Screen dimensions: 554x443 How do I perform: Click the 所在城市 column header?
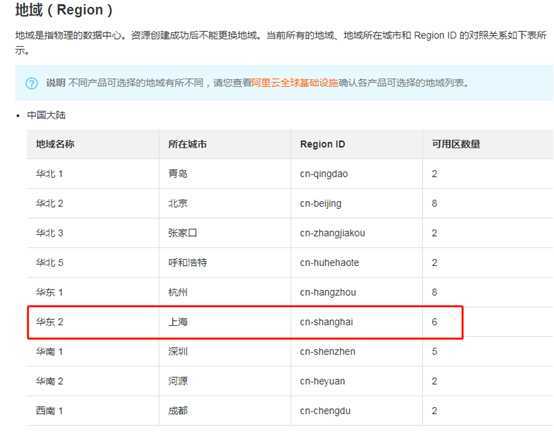188,144
